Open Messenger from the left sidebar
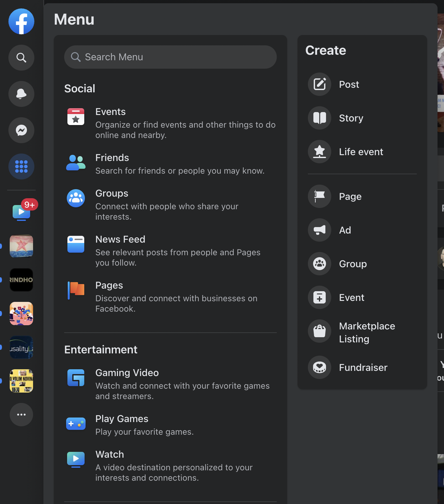Screen dimensions: 444x504 click(21, 130)
